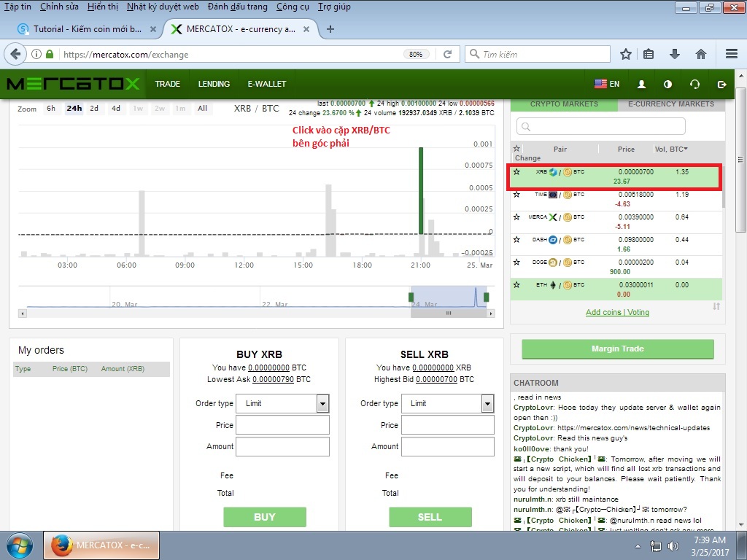Screen dimensions: 747x560
Task: Open the bookmarks list icon
Action: pos(649,54)
